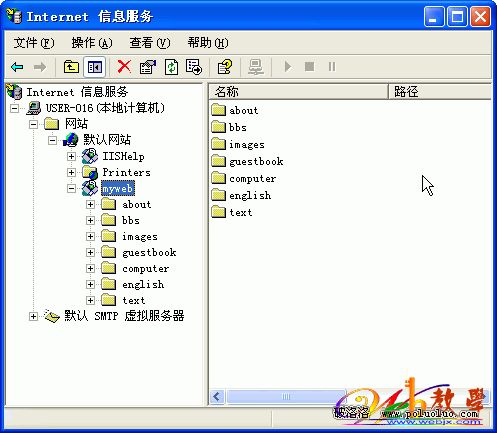
Task: Click the 路径 column header
Action: point(440,91)
